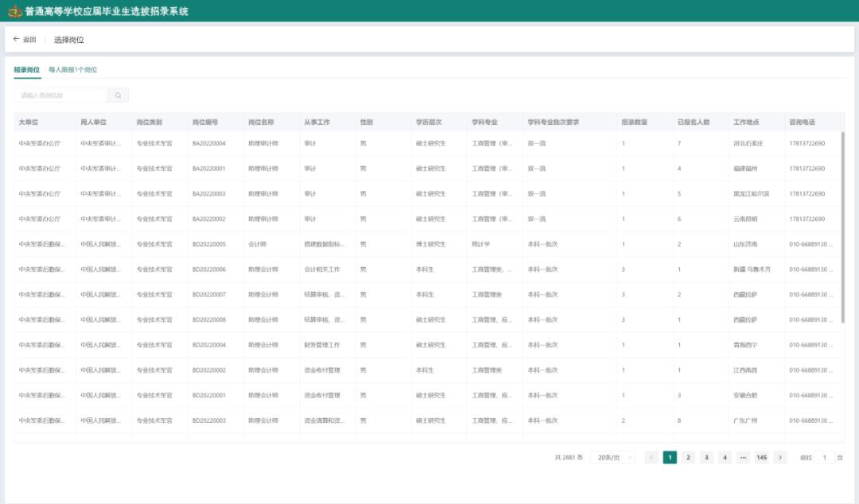Select the 每人限报1个岗位 tab
The height and width of the screenshot is (504, 859).
click(73, 70)
